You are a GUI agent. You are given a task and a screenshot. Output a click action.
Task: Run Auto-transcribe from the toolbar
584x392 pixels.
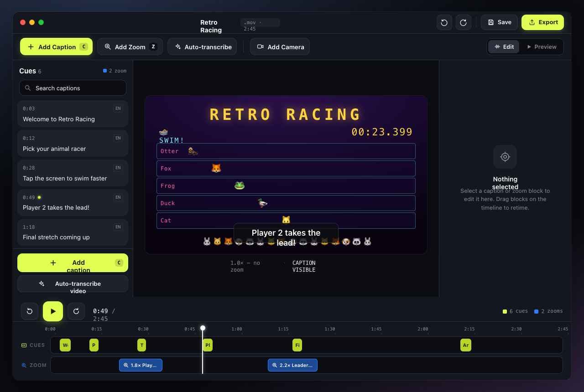coord(202,46)
